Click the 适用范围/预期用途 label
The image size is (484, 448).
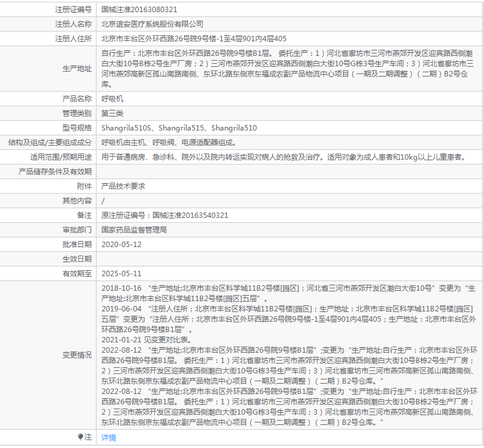click(61, 157)
